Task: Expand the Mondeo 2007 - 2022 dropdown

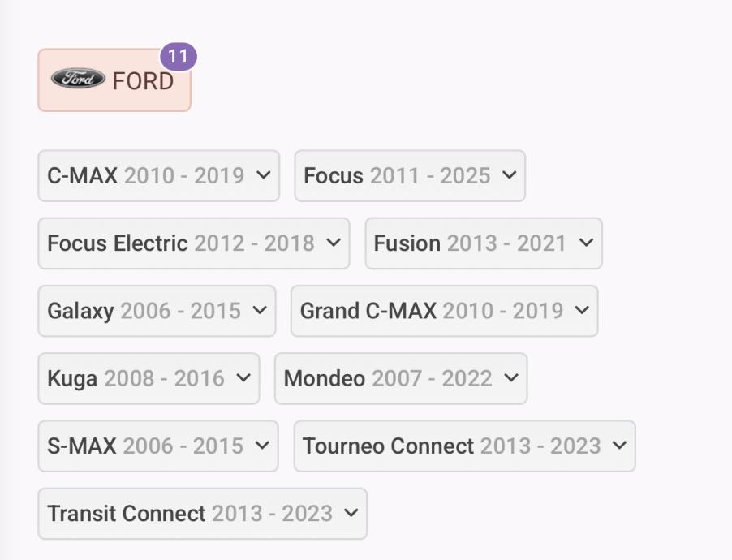Action: point(400,378)
